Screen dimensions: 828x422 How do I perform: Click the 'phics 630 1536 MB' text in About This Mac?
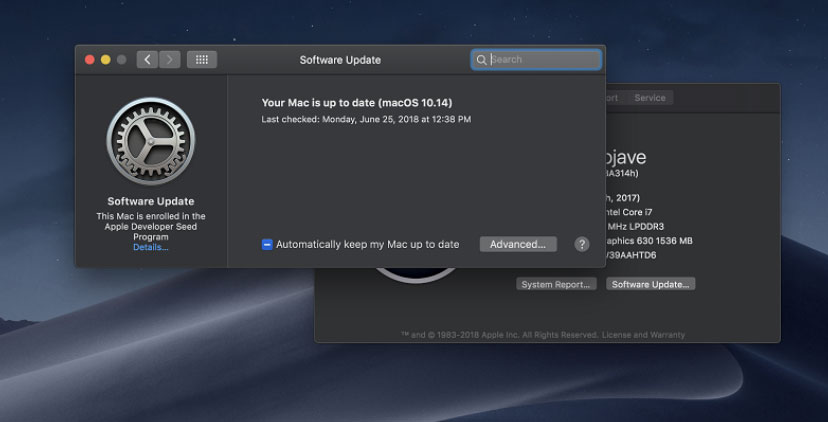click(x=649, y=241)
